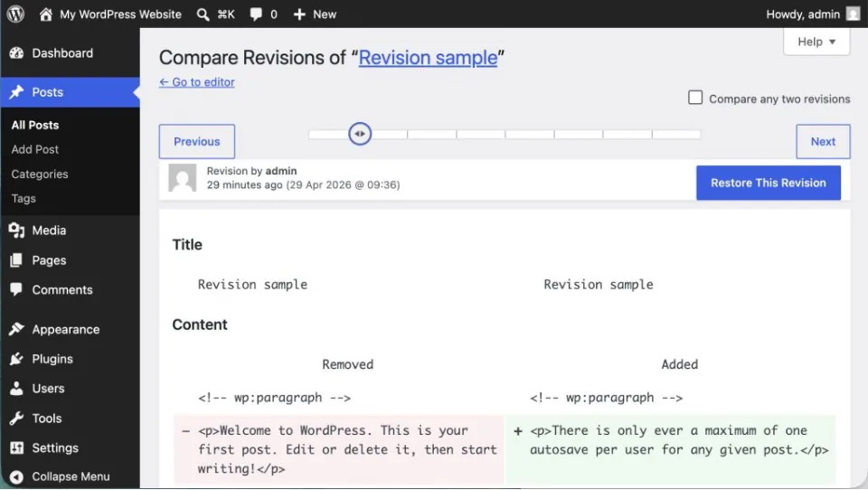Click the red removed paragraph text
Image resolution: width=868 pixels, height=490 pixels.
[347, 449]
